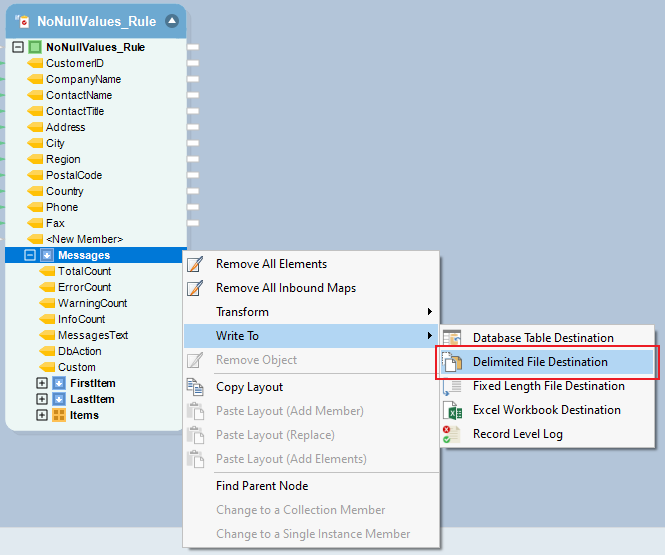Click the Fixed Length File Destination icon
Image resolution: width=665 pixels, height=555 pixels.
pyautogui.click(x=452, y=386)
